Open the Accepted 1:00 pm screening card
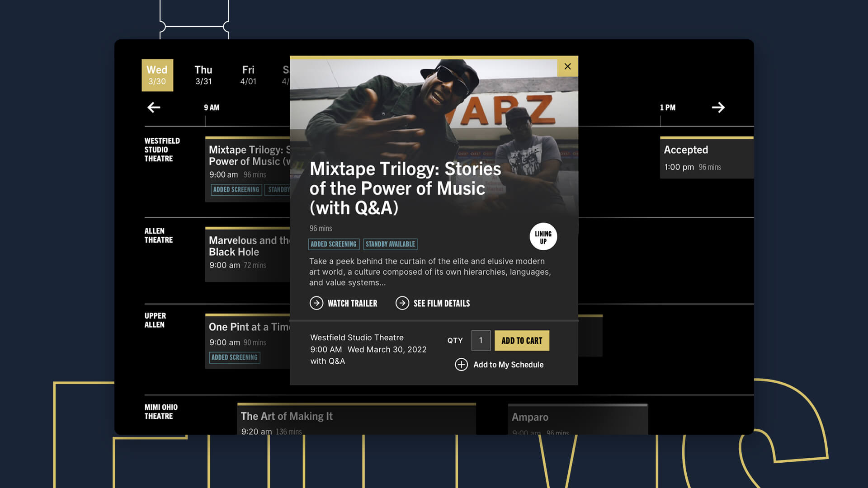This screenshot has height=488, width=868. click(x=707, y=158)
